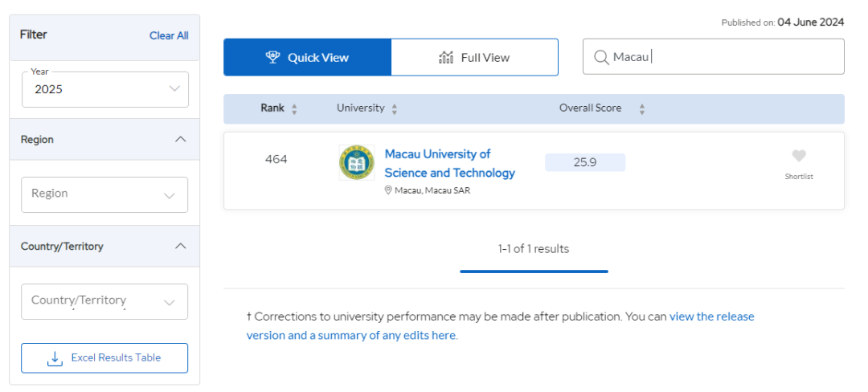Collapse the Region filter section
This screenshot has width=868, height=392.
point(181,140)
